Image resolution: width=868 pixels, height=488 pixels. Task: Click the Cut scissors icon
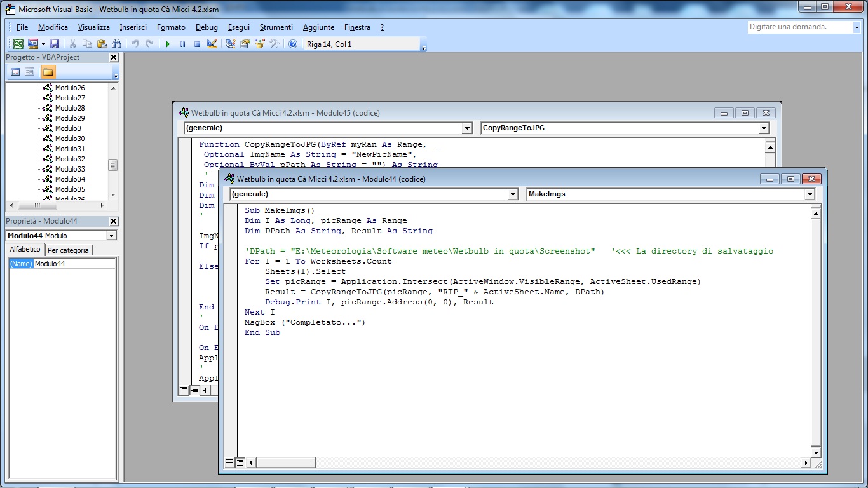73,44
